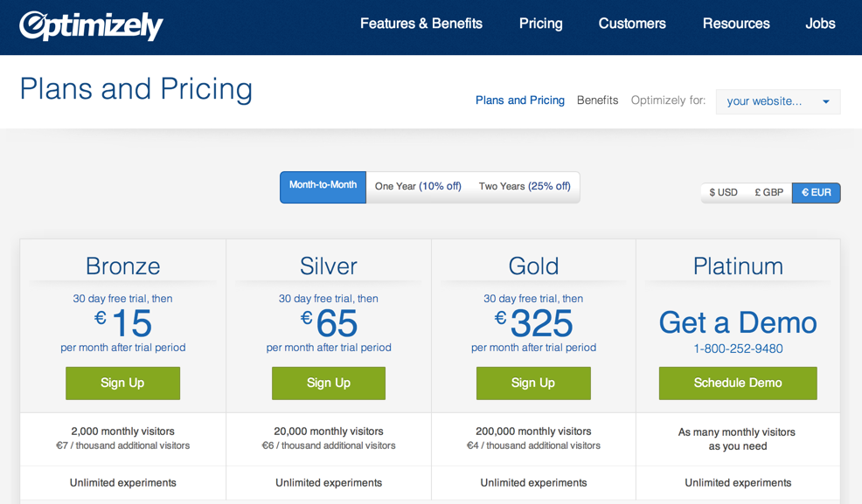
Task: Click Unlimited experiments under Bronze
Action: 122,482
